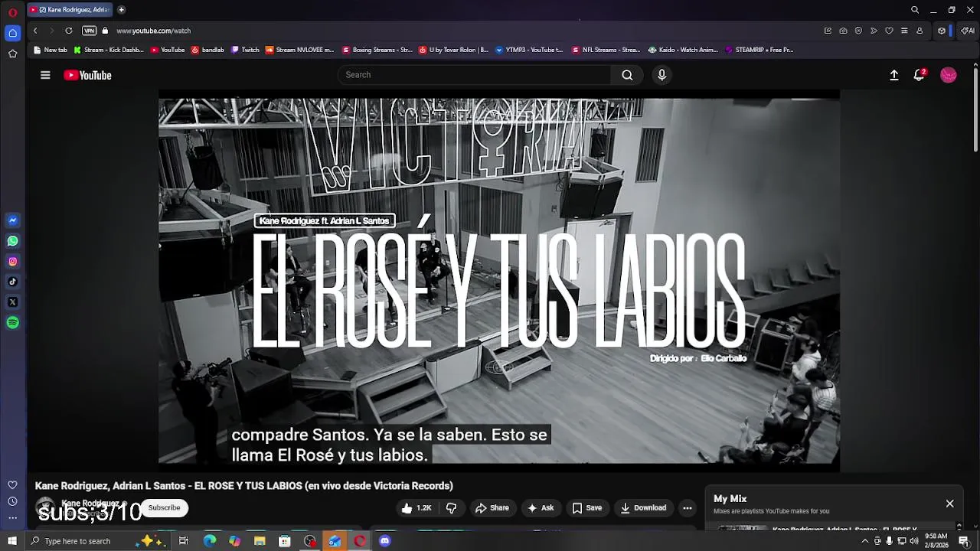Open Spotify in Opera sidebar

click(12, 323)
